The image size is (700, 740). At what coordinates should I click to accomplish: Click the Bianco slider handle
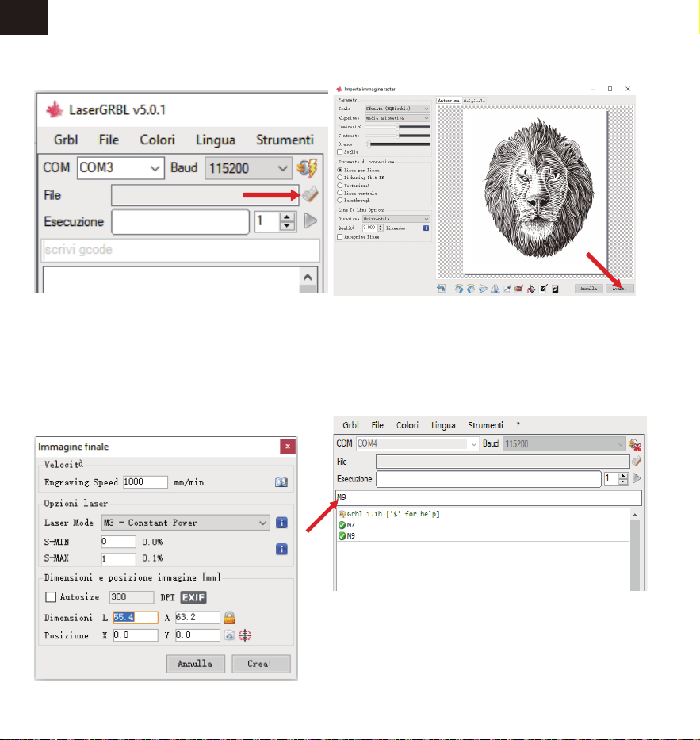(369, 144)
